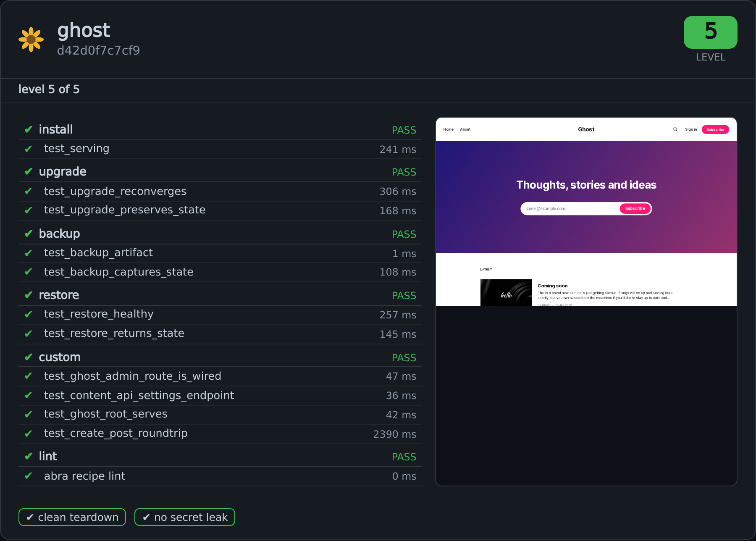Image resolution: width=756 pixels, height=541 pixels.
Task: Click the test_upgrade_preserves_state test name
Action: coord(125,210)
